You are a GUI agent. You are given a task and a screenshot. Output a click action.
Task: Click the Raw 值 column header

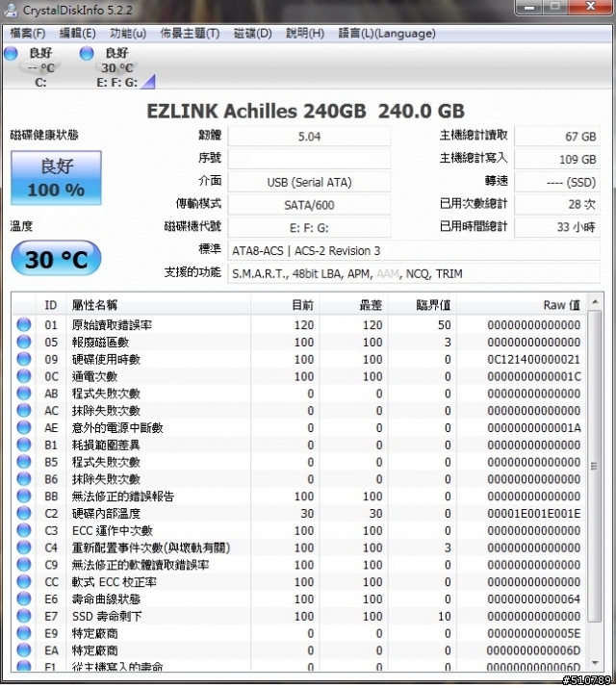[522, 305]
